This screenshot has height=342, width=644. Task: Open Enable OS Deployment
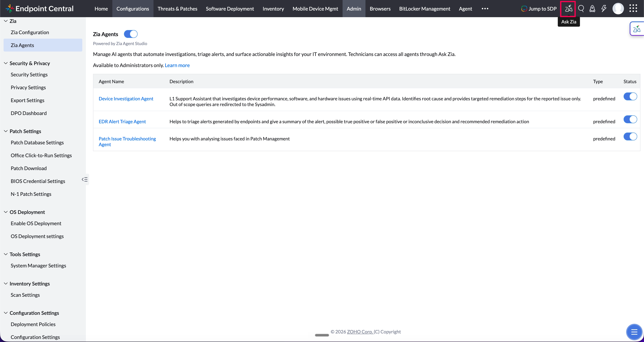click(x=43, y=223)
